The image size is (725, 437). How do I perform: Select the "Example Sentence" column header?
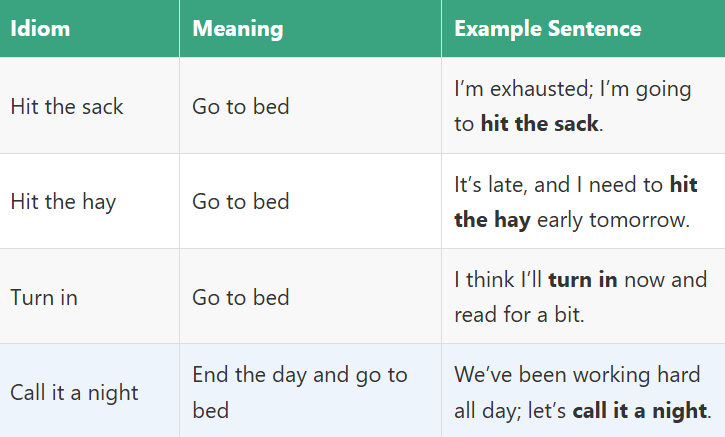pos(547,29)
